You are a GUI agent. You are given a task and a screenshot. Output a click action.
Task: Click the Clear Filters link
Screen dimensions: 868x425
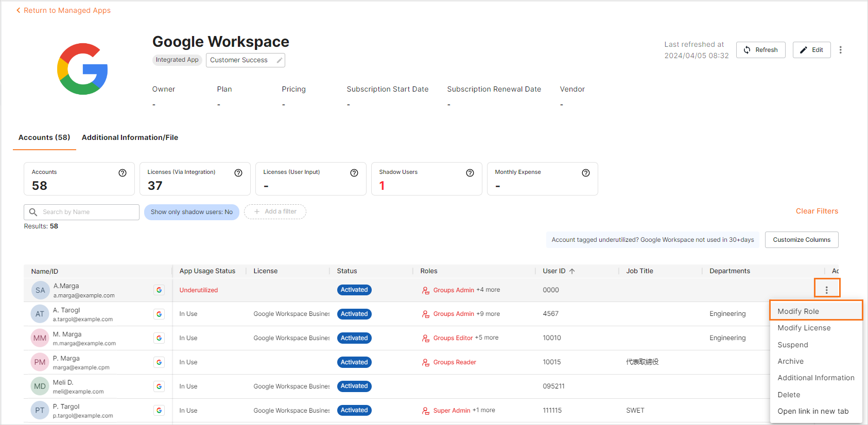[x=817, y=211]
